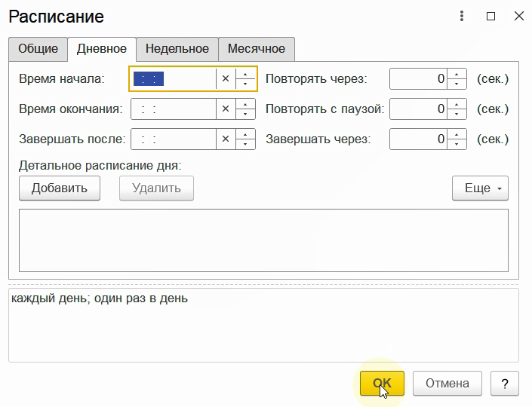532x407 pixels.
Task: Expand the Еще dropdown menu
Action: 480,188
